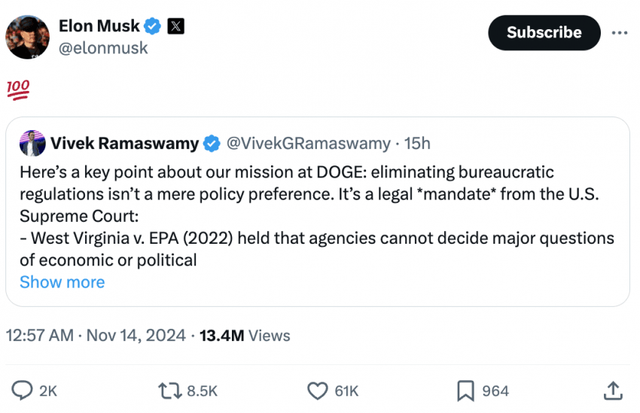
Task: Click Vivek Ramaswamy's verified badge
Action: tap(213, 144)
